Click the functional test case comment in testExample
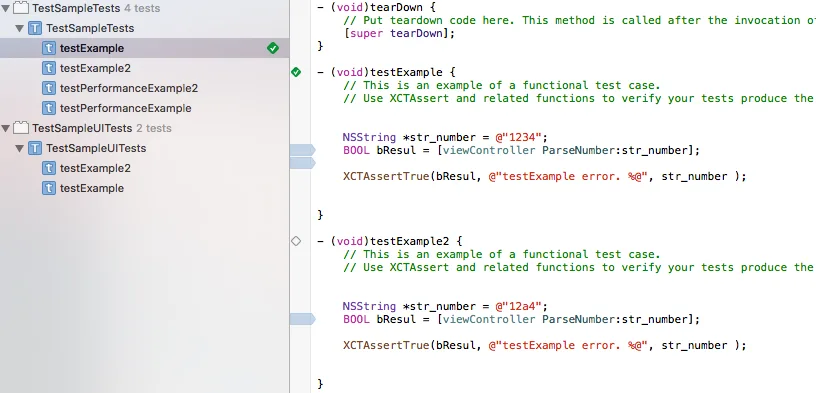 click(502, 85)
